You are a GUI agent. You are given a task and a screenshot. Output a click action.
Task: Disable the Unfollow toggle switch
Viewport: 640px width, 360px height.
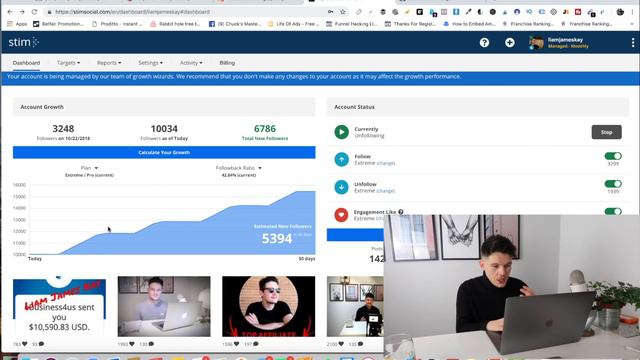click(x=613, y=184)
